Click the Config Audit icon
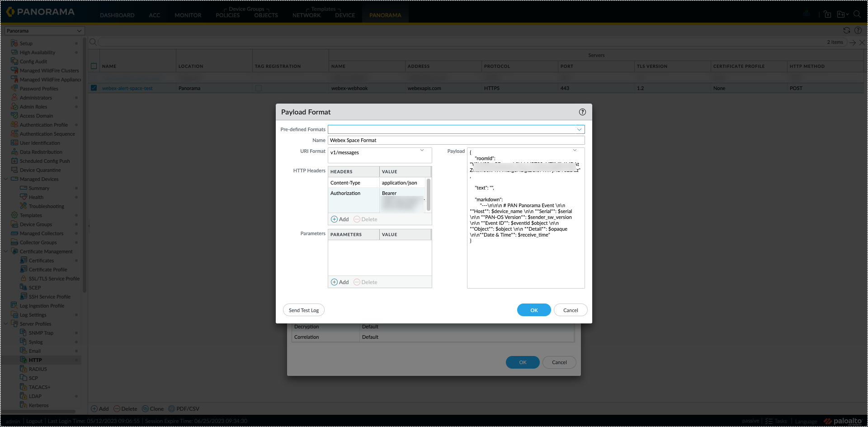Viewport: 868px width, 427px height. (14, 62)
